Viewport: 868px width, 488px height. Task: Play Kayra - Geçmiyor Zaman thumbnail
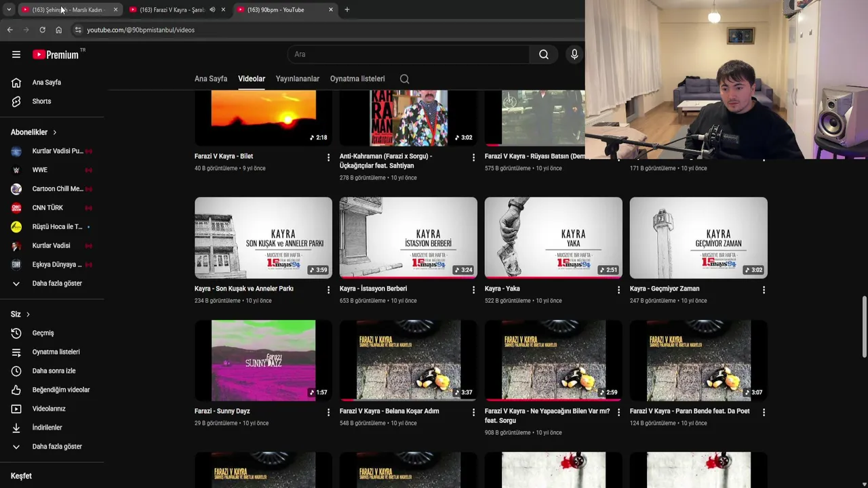coord(698,238)
